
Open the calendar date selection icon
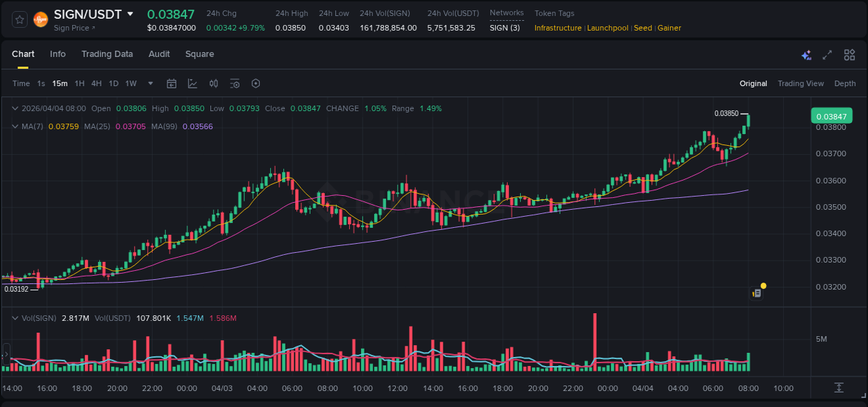point(172,83)
